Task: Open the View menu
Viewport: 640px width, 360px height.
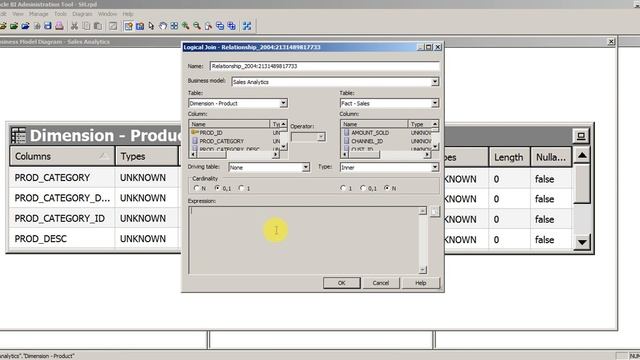Action: pyautogui.click(x=18, y=14)
